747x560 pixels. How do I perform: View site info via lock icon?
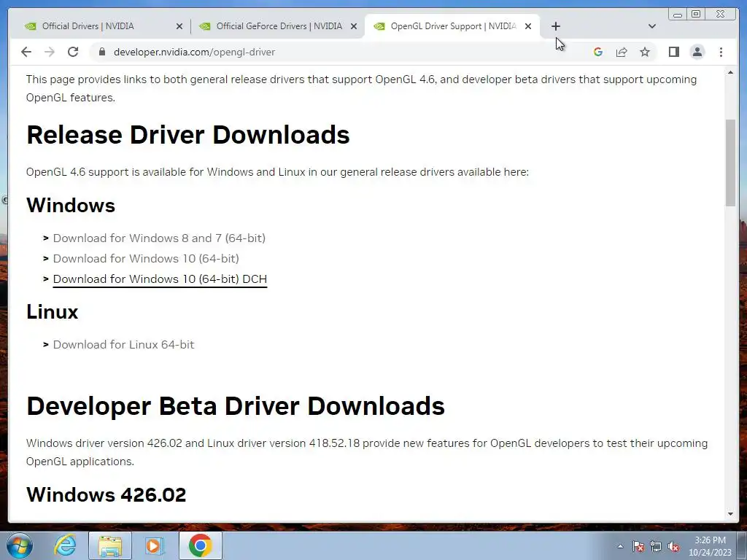tap(102, 52)
